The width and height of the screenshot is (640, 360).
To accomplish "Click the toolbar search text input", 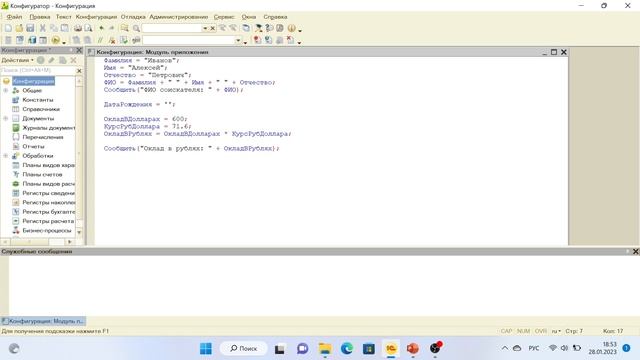I will pyautogui.click(x=172, y=28).
